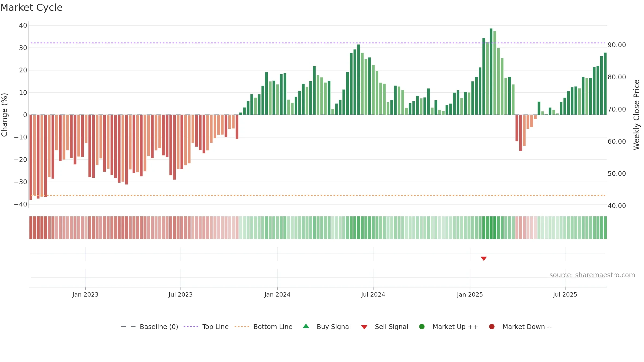Click the orange dotted Bottom Line legend marker
Image resolution: width=644 pixels, height=362 pixels.
click(x=242, y=327)
